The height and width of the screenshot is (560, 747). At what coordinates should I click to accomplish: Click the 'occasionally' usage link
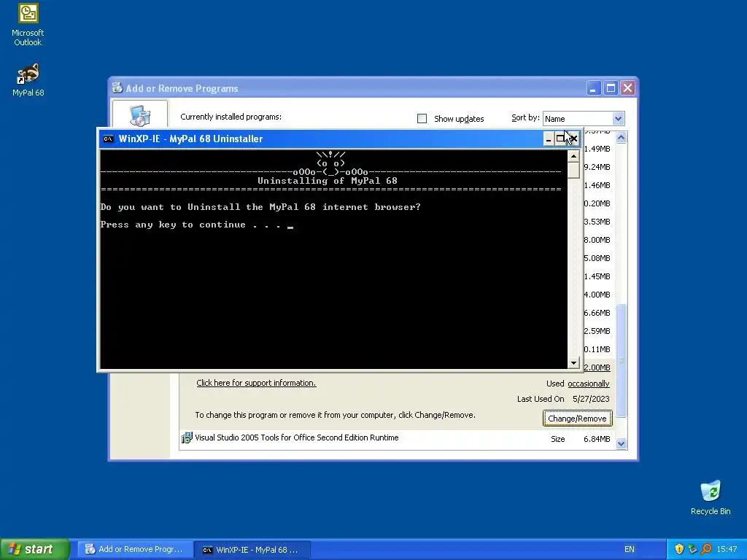589,384
